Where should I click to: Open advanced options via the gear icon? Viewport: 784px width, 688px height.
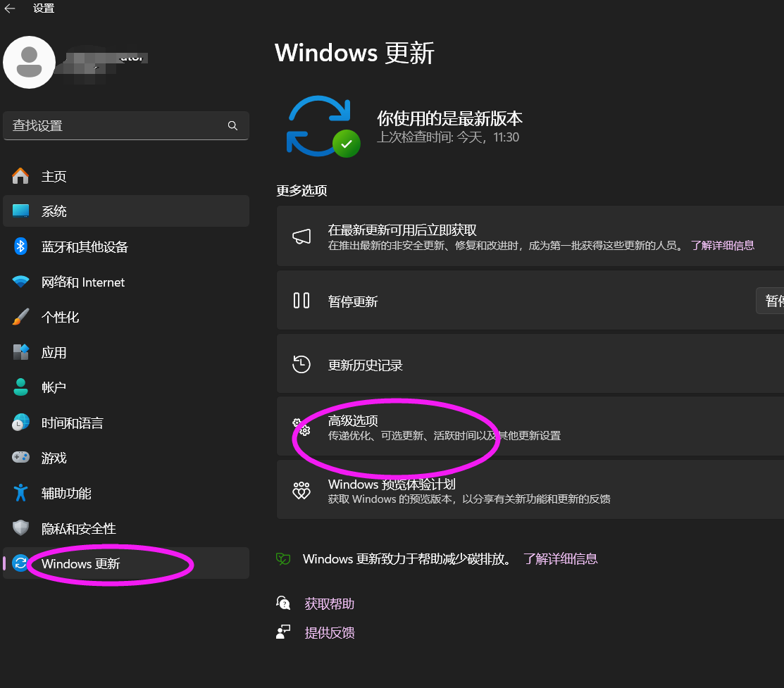(x=301, y=427)
